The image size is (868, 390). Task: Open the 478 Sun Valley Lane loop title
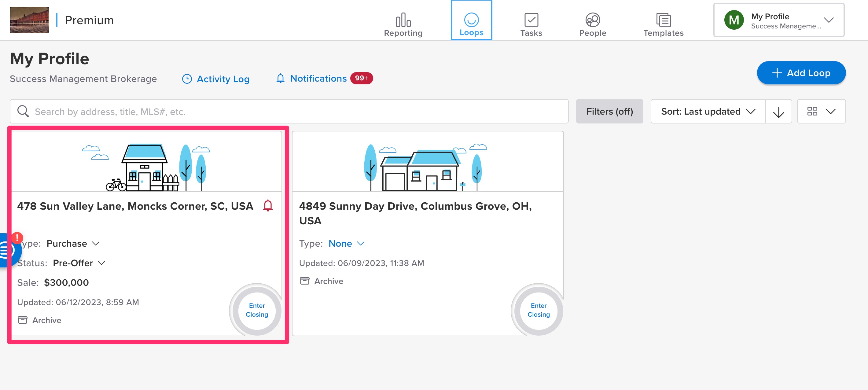tap(135, 206)
